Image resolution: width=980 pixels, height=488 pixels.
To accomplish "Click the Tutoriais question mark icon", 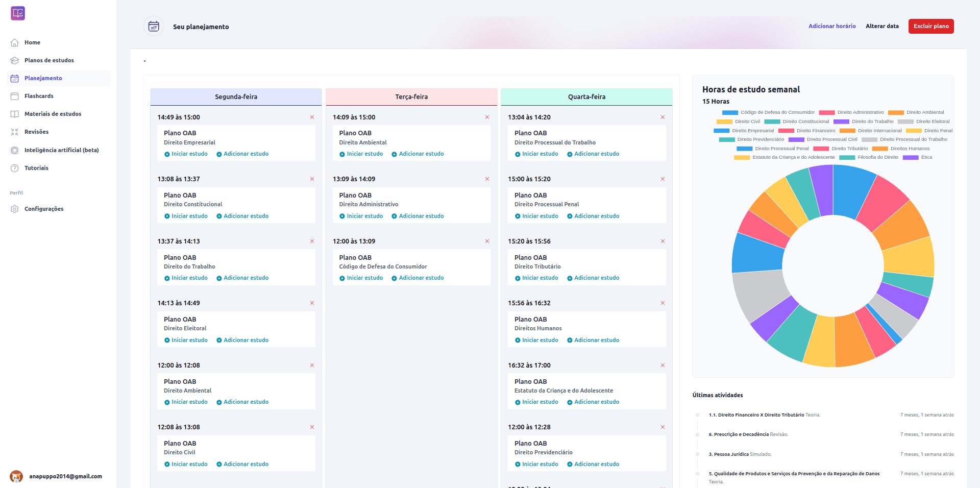I will (x=15, y=168).
